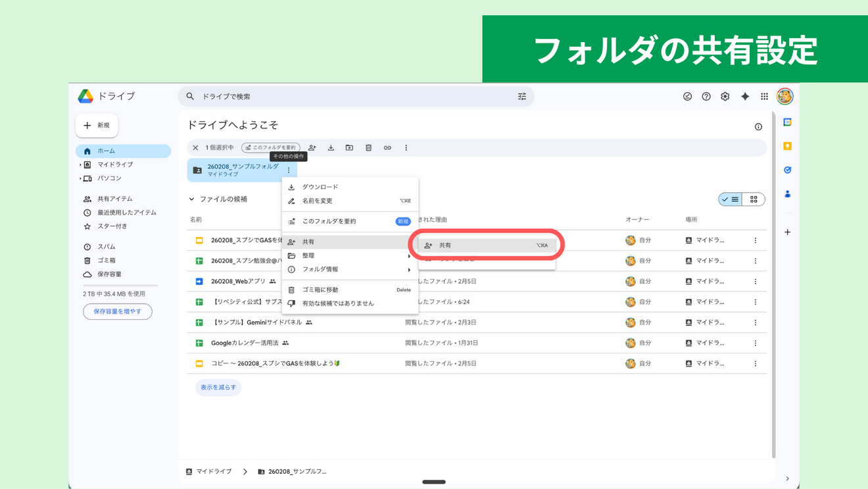Open Contacts side panel icon
This screenshot has height=489, width=868.
coord(787,194)
